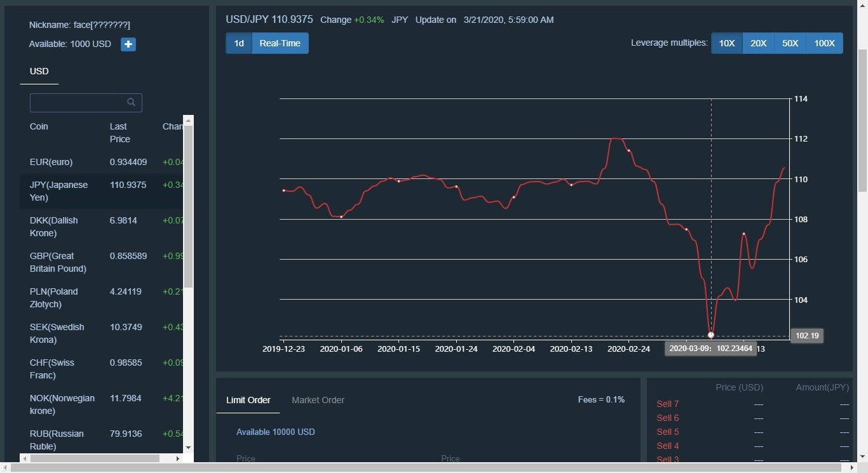The width and height of the screenshot is (868, 473).
Task: Click the coin list scroll-up arrow
Action: pos(188,120)
